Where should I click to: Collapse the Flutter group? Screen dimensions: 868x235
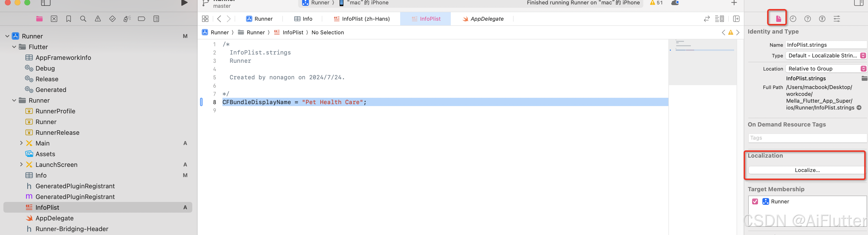(14, 47)
